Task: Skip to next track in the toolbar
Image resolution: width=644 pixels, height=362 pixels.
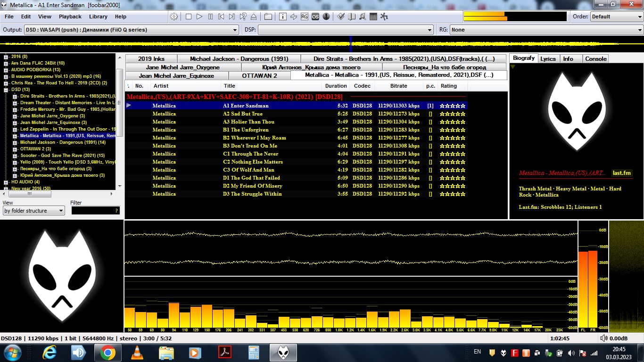Action: [x=232, y=16]
